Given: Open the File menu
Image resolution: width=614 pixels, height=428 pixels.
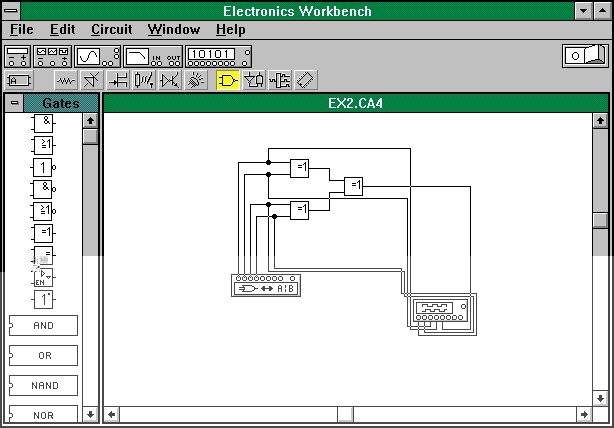Looking at the screenshot, I should coord(22,29).
